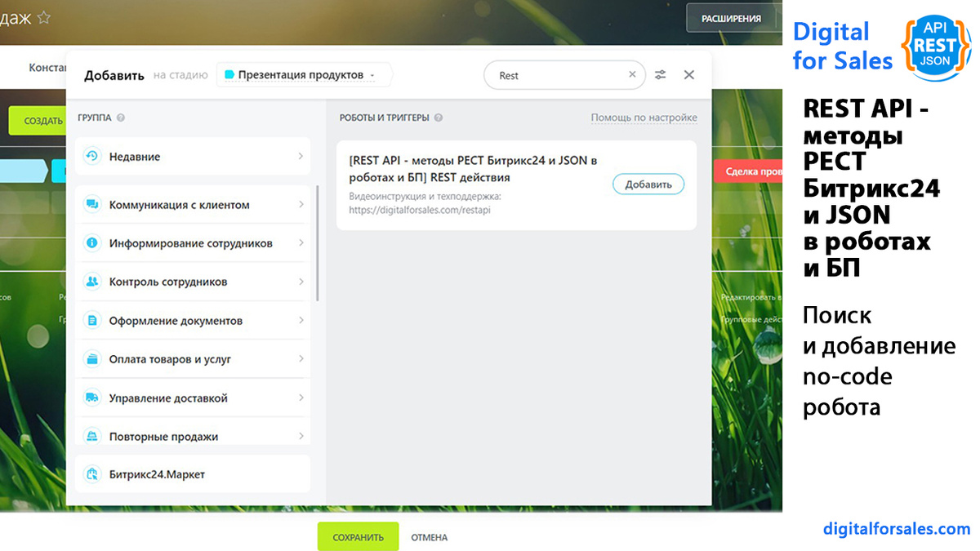Click the wallet icon for Оплата товаров и услуг

tap(92, 358)
